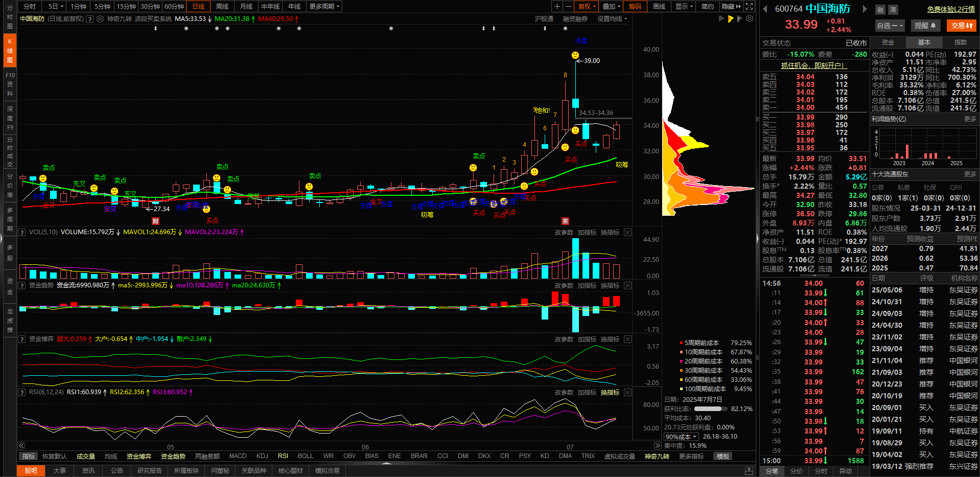This screenshot has width=980, height=477.
Task: Toggle the 沪股通 overlay
Action: tap(544, 19)
